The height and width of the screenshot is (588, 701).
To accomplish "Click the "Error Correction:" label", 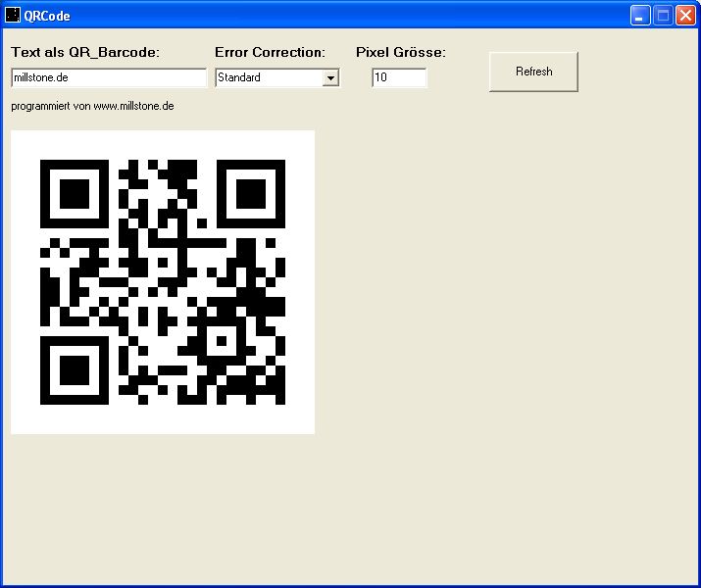I will [x=270, y=52].
